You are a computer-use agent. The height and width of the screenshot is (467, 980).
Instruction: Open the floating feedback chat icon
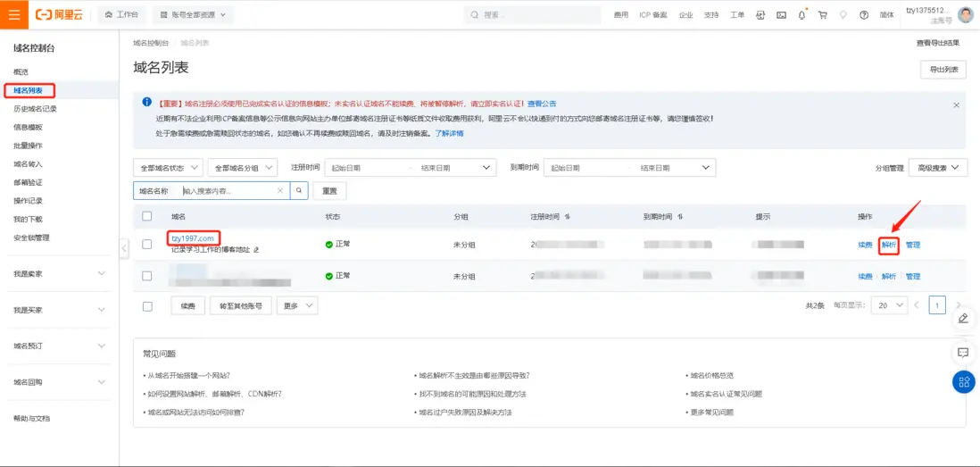coord(963,352)
